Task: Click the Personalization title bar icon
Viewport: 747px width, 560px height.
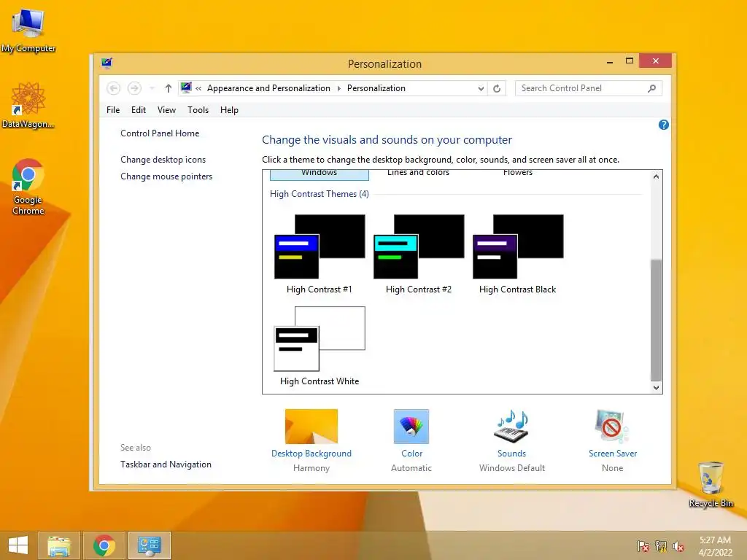Action: pyautogui.click(x=107, y=63)
